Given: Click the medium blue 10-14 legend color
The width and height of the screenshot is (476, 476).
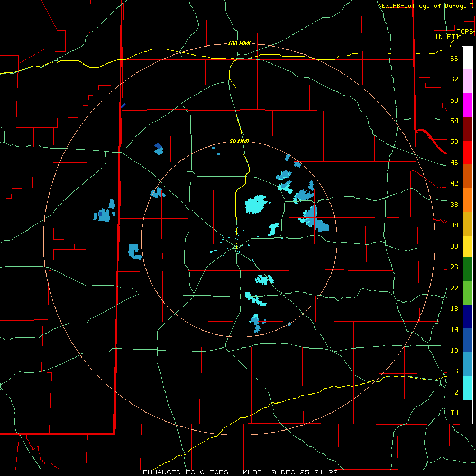Looking at the screenshot, I should [467, 340].
